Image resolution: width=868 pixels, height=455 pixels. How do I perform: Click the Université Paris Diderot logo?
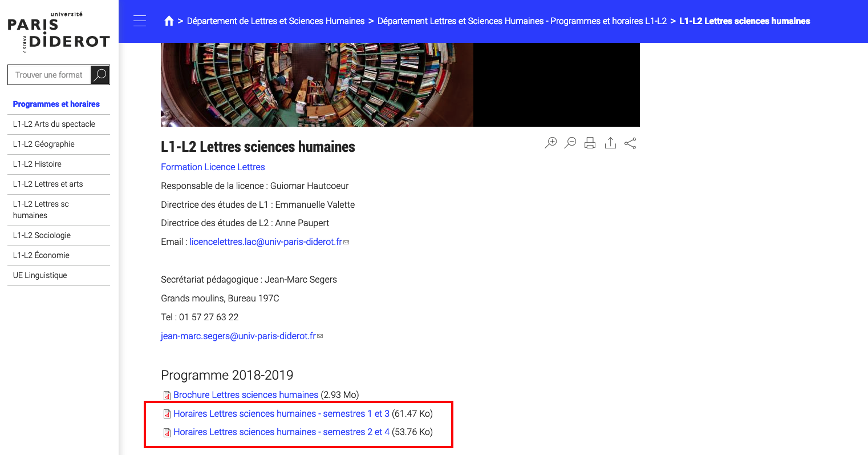(58, 31)
